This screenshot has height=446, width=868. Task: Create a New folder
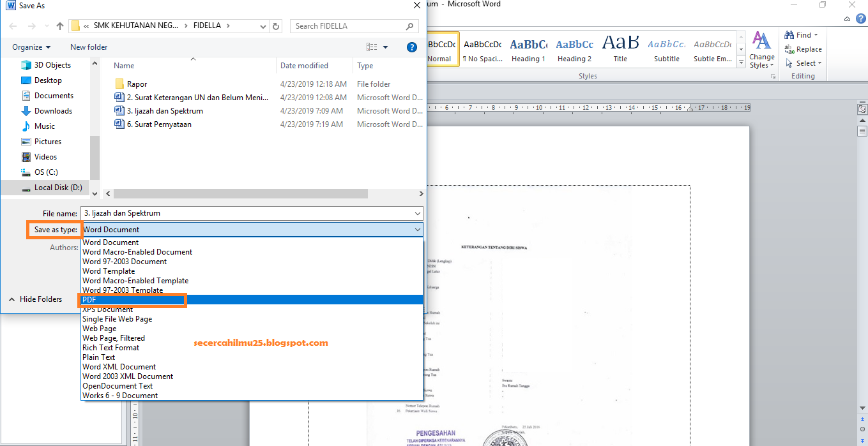click(x=88, y=47)
